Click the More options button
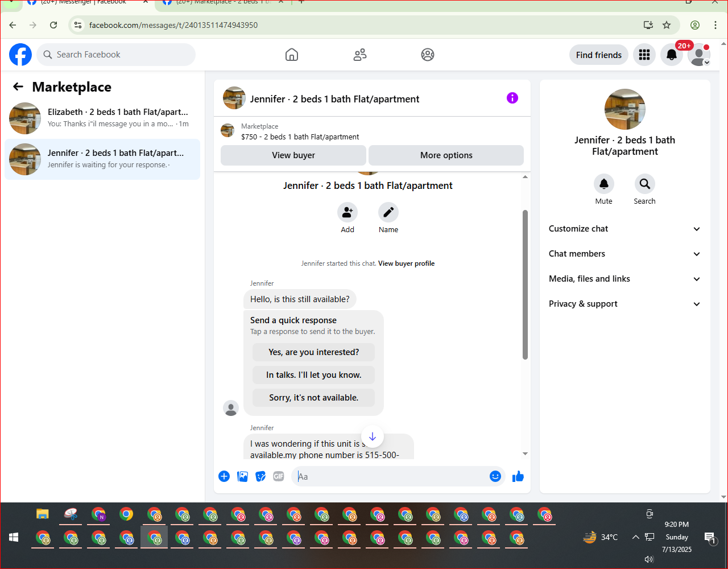 tap(446, 155)
